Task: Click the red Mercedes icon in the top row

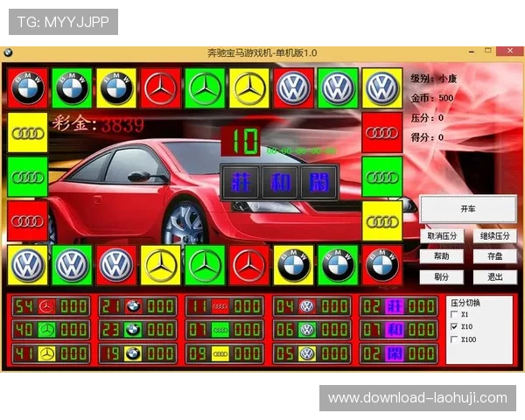Action: [x=159, y=87]
